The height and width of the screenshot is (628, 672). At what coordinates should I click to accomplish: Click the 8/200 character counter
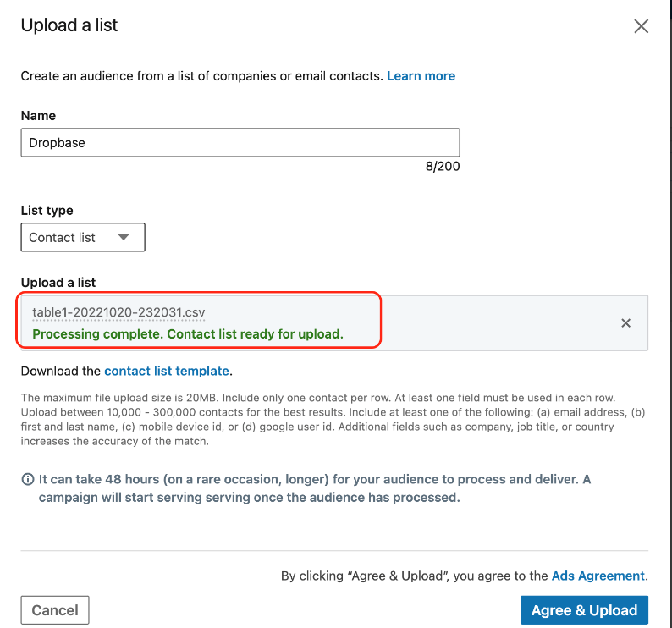pyautogui.click(x=442, y=167)
